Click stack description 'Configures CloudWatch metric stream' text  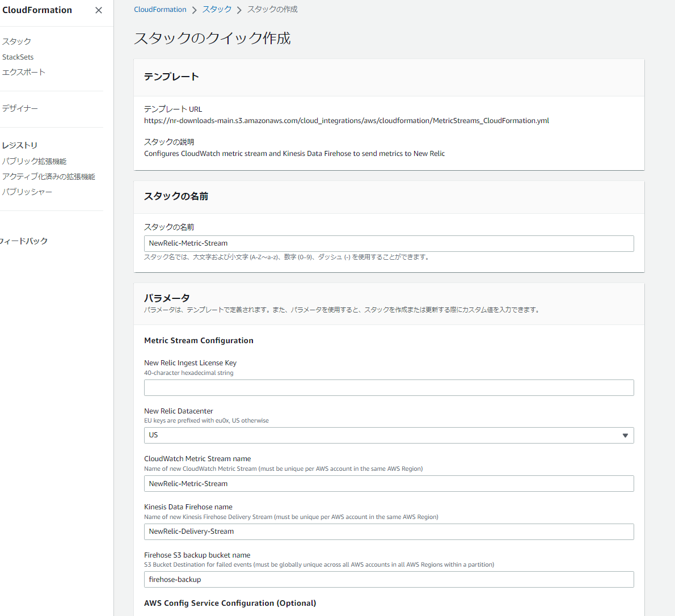[x=294, y=154]
